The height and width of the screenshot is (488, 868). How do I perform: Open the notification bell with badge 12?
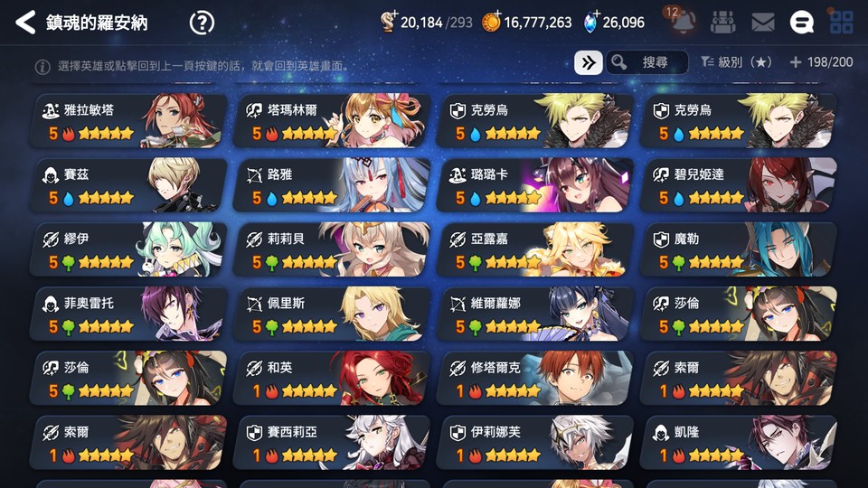click(x=682, y=22)
